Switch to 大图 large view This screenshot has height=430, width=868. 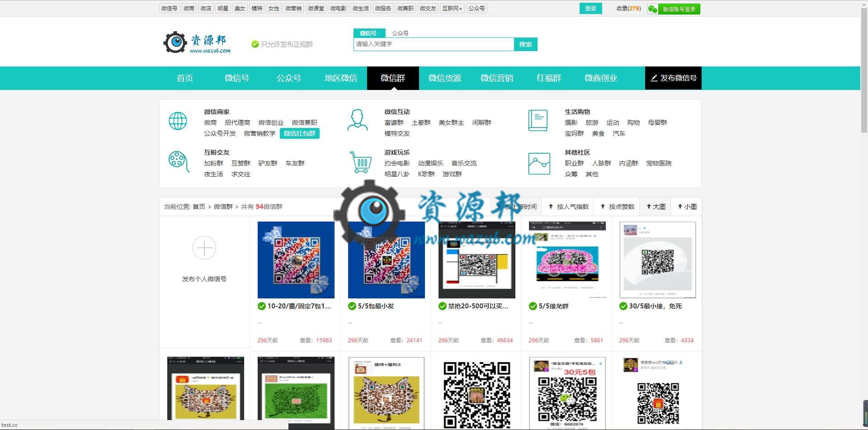tap(656, 207)
